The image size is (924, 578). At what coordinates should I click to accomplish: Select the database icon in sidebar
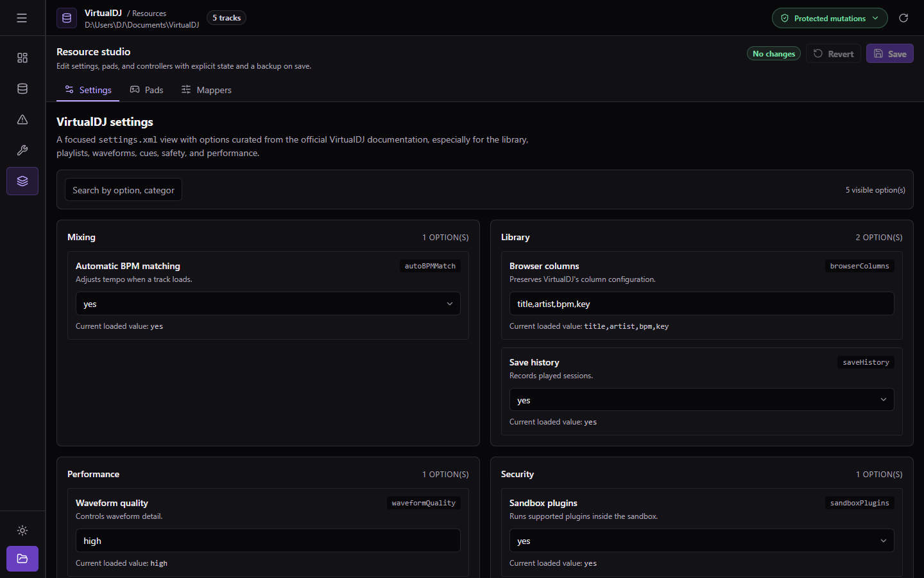[22, 89]
